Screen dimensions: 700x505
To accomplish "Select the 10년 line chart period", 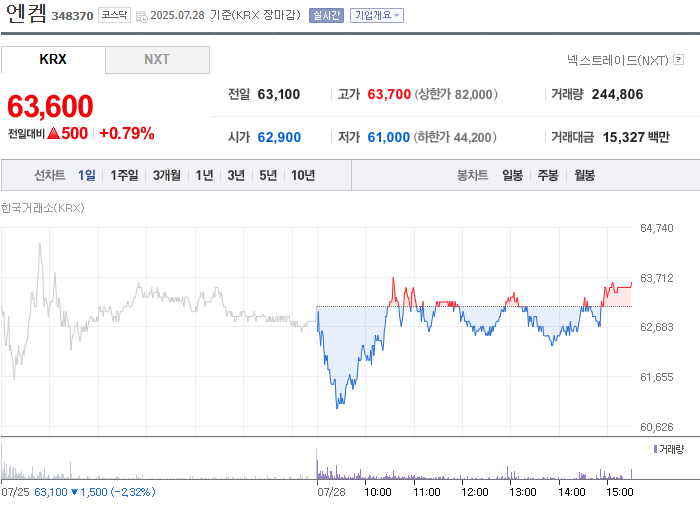I will click(x=303, y=175).
